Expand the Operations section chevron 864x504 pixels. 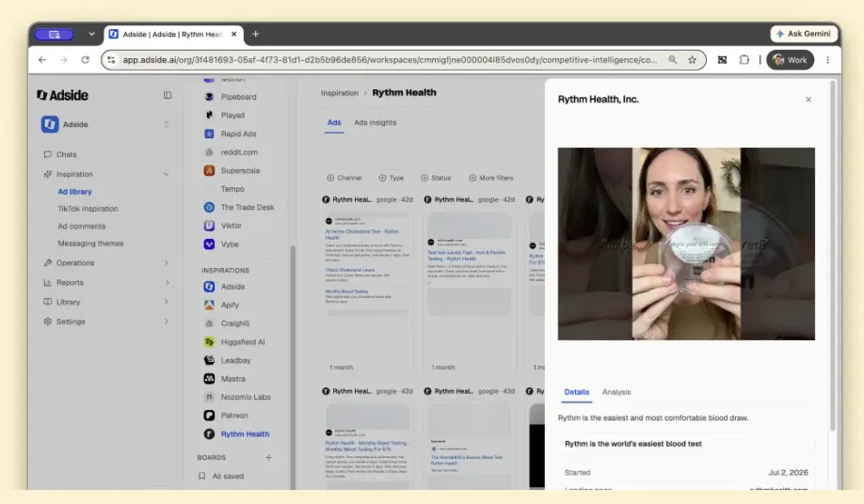point(166,263)
